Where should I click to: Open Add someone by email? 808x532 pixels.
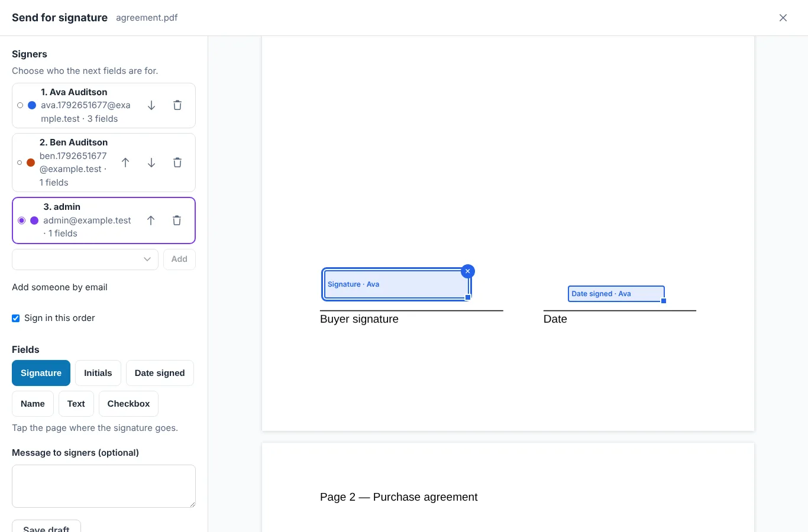[60, 287]
